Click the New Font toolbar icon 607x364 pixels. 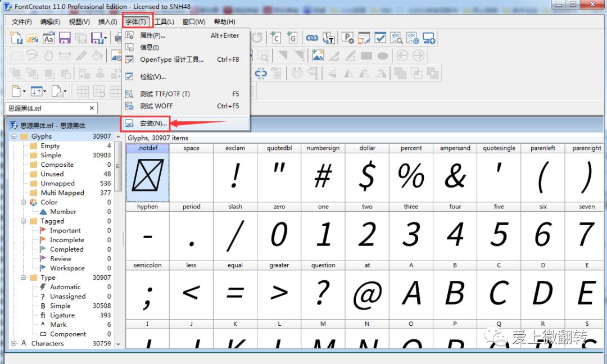click(16, 38)
